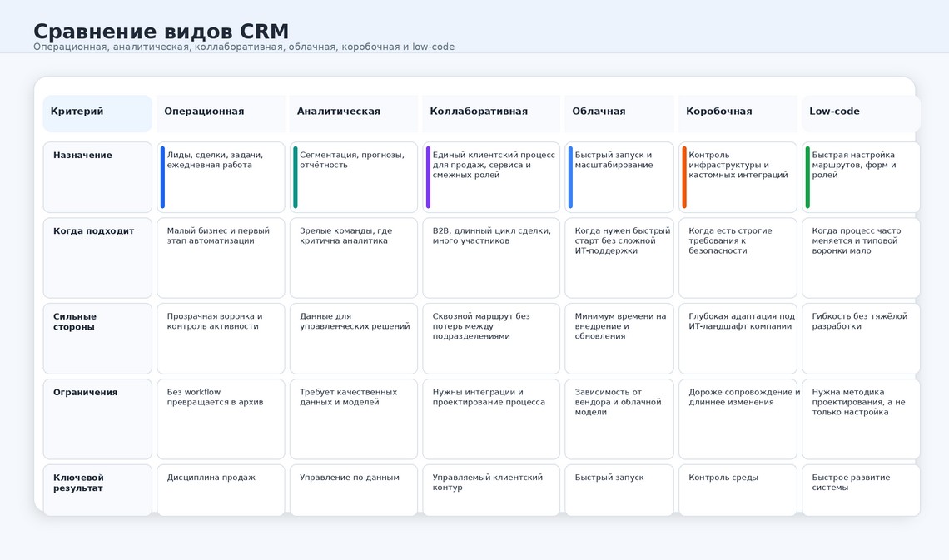Click the Ключевой результат row label
The width and height of the screenshot is (949, 560).
97,490
